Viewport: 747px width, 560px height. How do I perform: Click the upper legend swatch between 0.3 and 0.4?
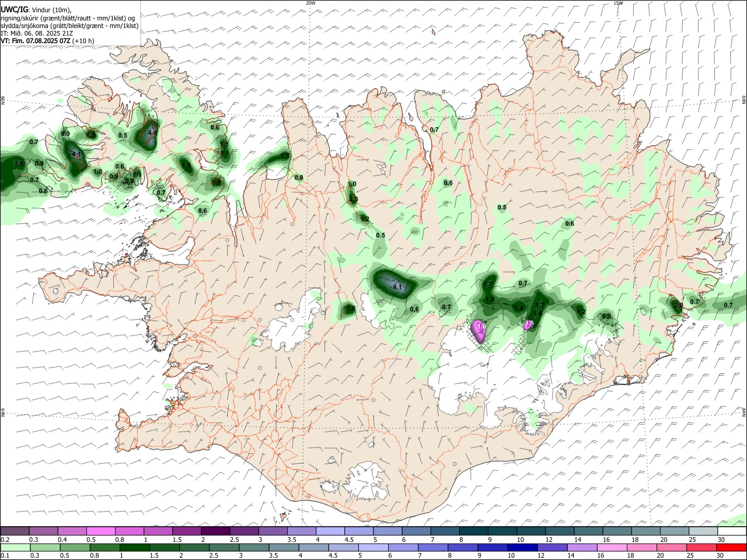[44, 531]
